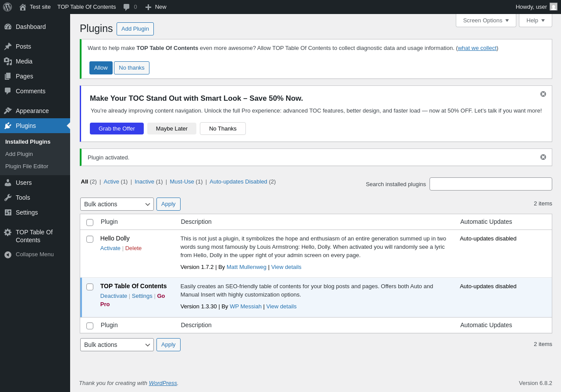
Task: Open the WP Messiah author link
Action: click(245, 307)
